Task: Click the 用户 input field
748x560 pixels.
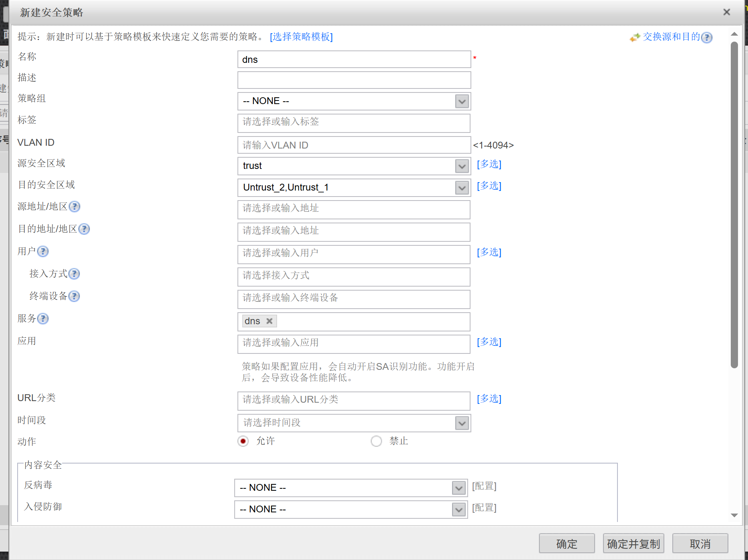Action: [x=354, y=255]
